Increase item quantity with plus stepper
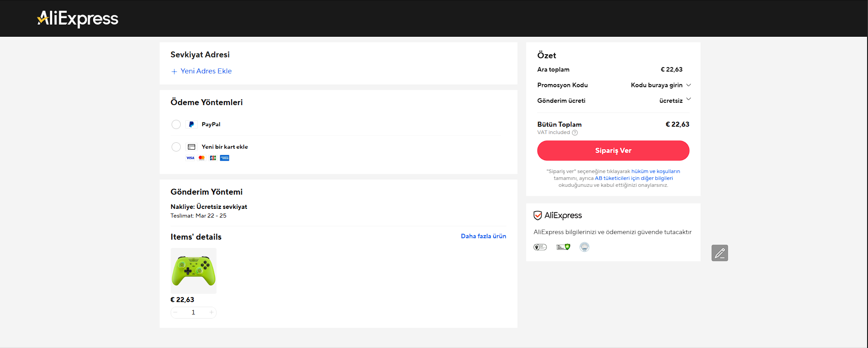The height and width of the screenshot is (348, 868). click(211, 312)
